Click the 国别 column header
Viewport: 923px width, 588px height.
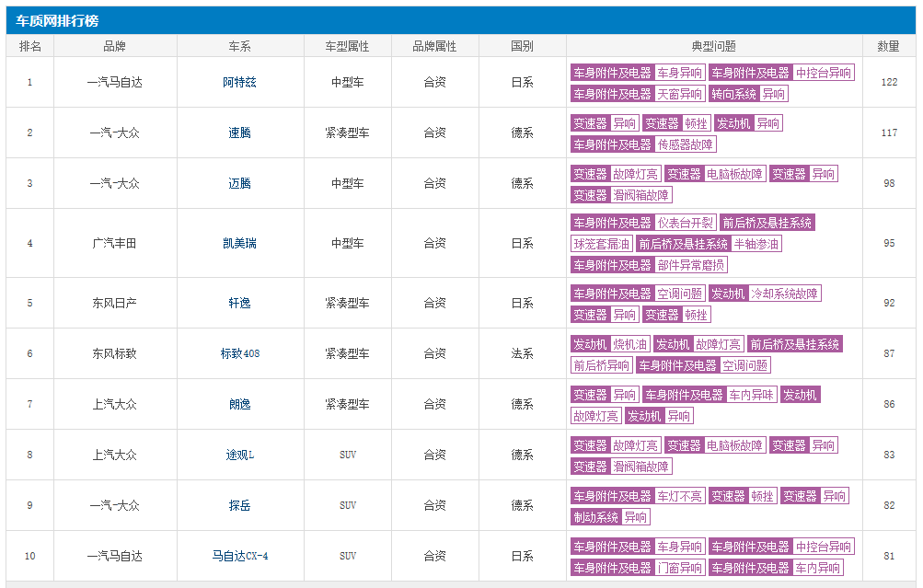click(522, 46)
